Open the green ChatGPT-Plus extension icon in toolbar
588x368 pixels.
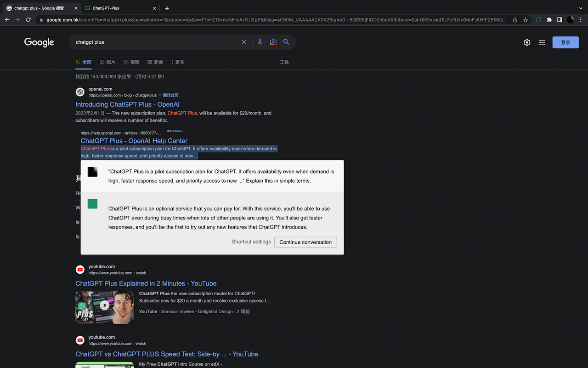538,20
